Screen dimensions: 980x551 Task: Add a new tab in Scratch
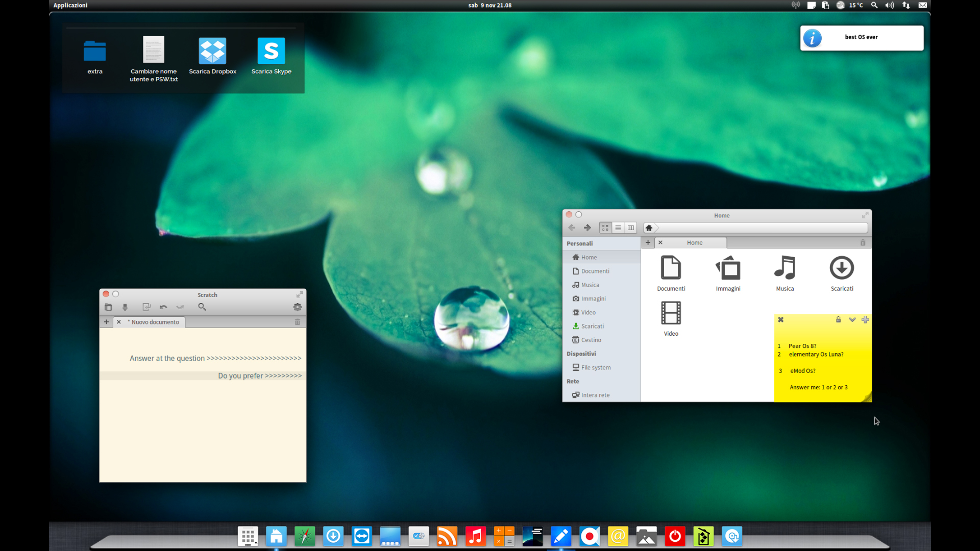tap(106, 322)
